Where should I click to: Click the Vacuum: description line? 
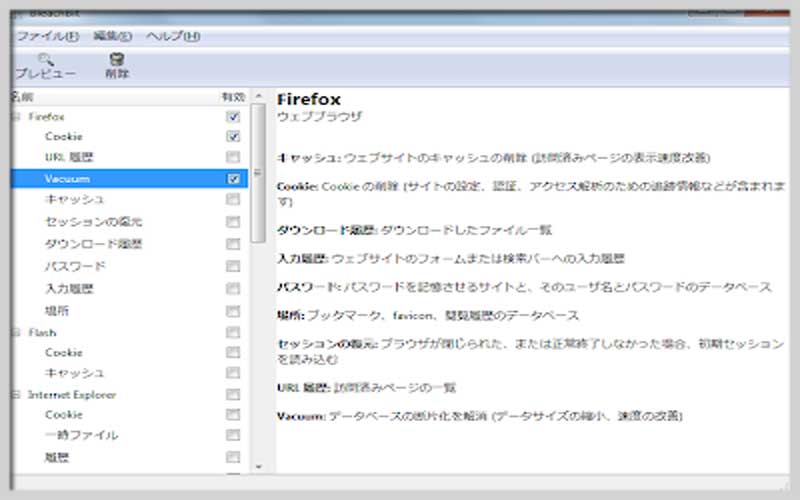pyautogui.click(x=480, y=416)
